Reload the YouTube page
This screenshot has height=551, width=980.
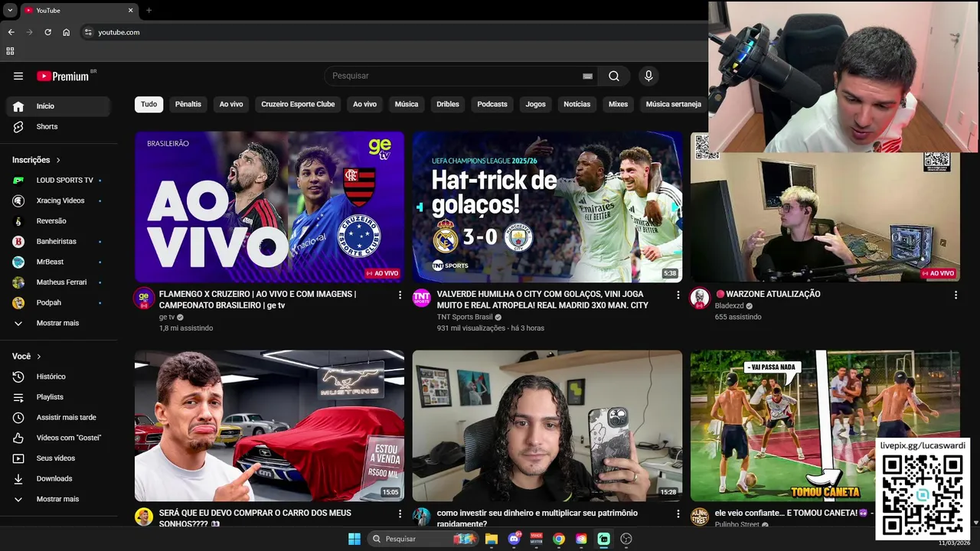pos(47,32)
